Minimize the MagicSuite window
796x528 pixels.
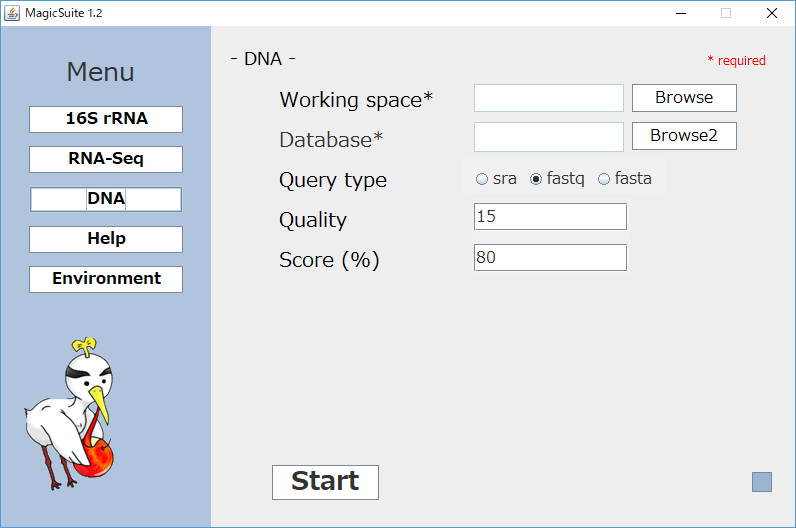(681, 13)
